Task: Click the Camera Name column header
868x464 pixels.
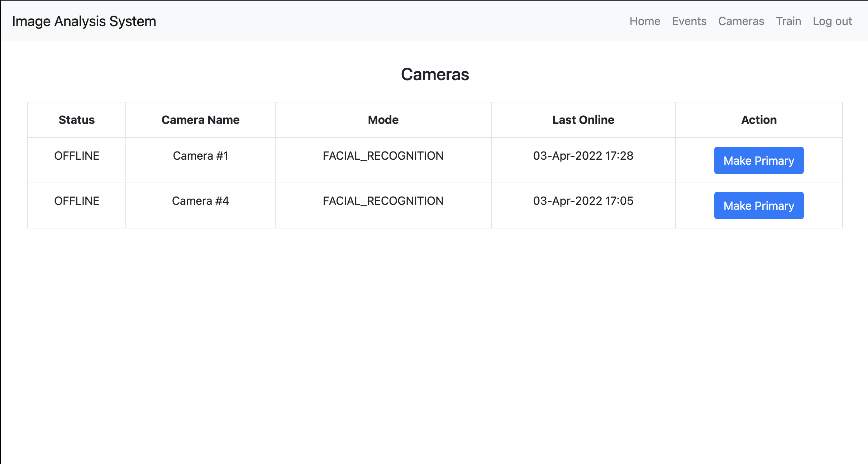Action: click(200, 120)
